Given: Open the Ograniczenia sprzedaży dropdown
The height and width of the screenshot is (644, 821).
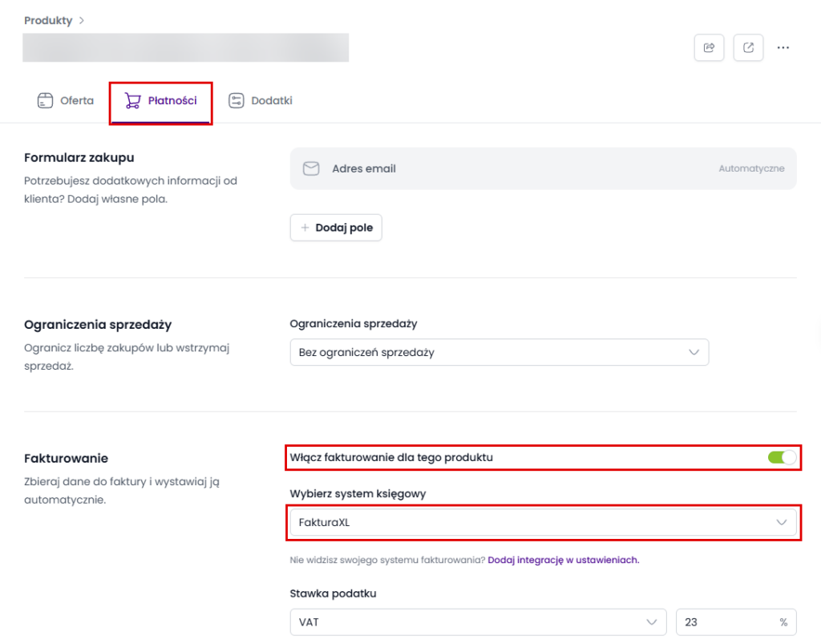Looking at the screenshot, I should pos(499,352).
